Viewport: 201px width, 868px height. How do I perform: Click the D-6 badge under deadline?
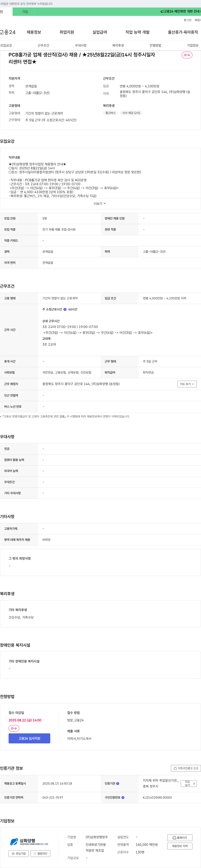pos(14,729)
